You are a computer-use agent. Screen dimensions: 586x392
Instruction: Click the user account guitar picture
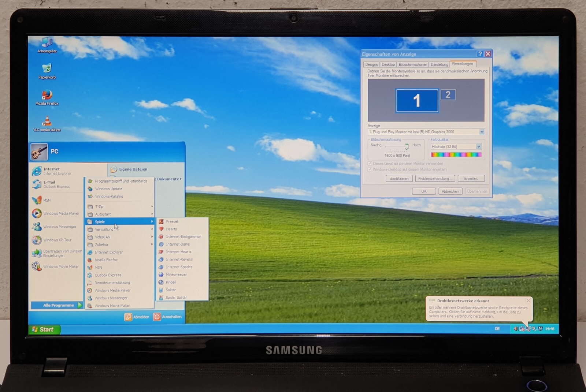coord(39,152)
